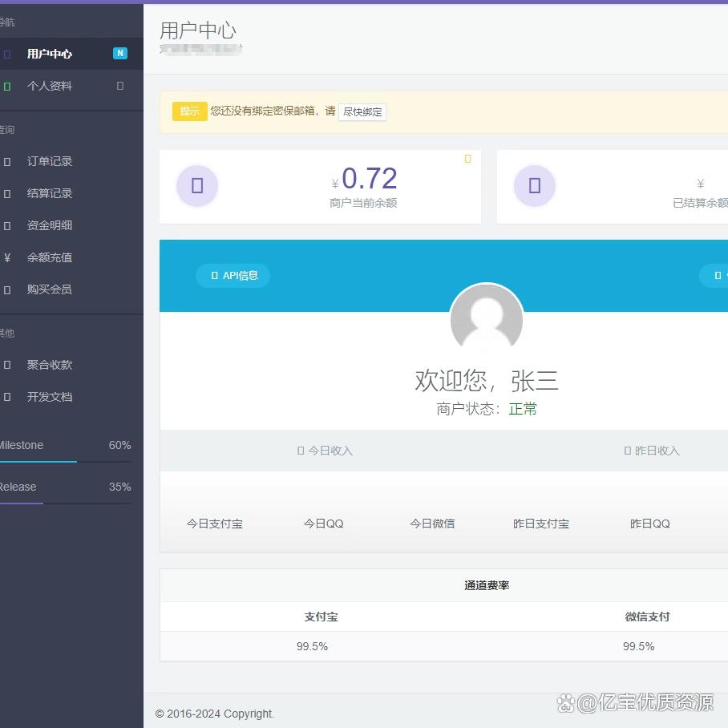728x728 pixels.
Task: Select the 订单记录 sidebar icon
Action: point(10,161)
